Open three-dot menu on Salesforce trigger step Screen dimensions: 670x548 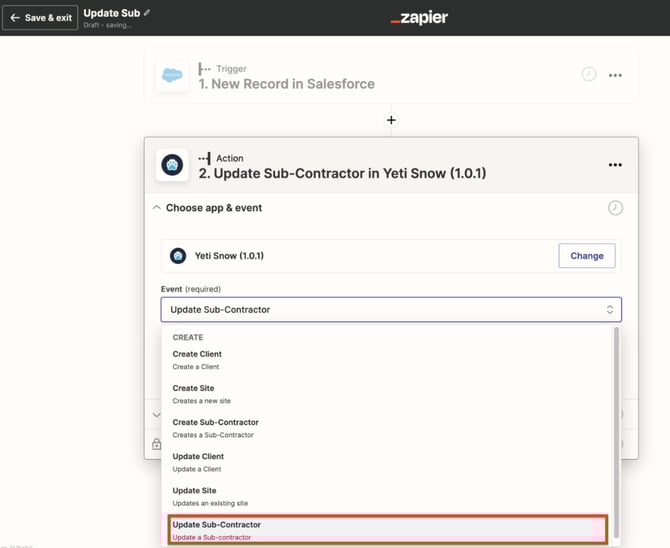click(615, 75)
